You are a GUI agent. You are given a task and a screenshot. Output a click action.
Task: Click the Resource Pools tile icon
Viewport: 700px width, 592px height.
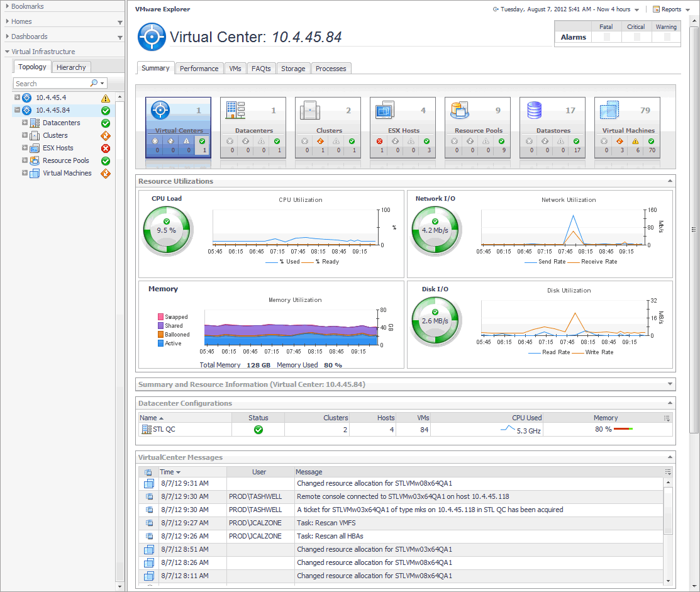[x=460, y=110]
